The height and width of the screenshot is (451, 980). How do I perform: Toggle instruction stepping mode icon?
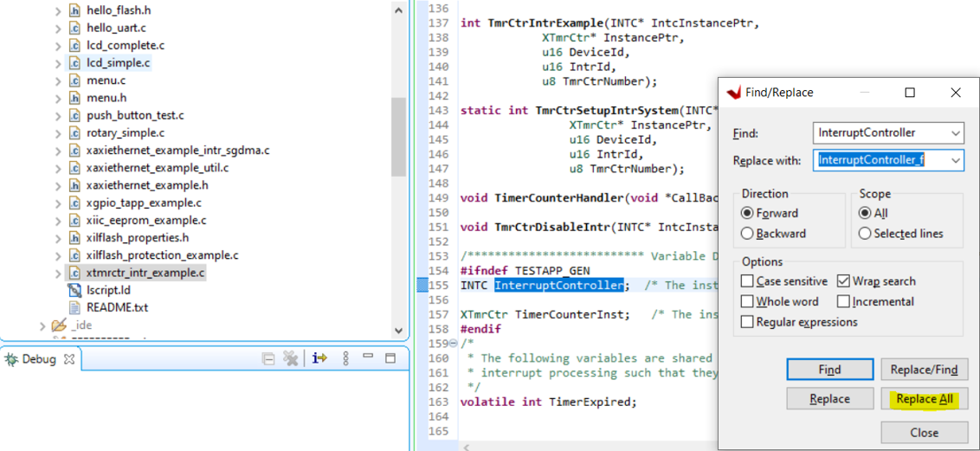point(320,358)
